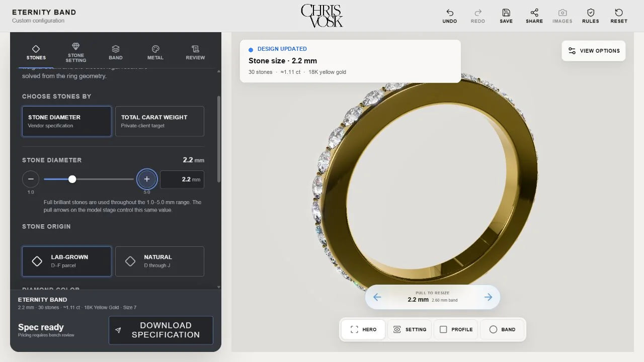Click the "2.60 mm band" label
This screenshot has width=644, height=362.
pos(445,300)
